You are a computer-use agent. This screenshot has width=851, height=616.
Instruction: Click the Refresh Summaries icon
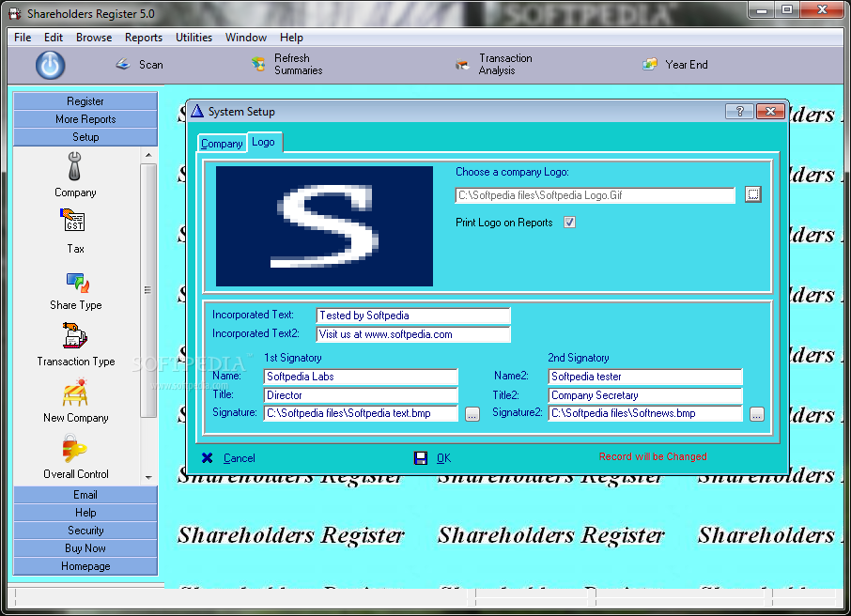[x=258, y=65]
